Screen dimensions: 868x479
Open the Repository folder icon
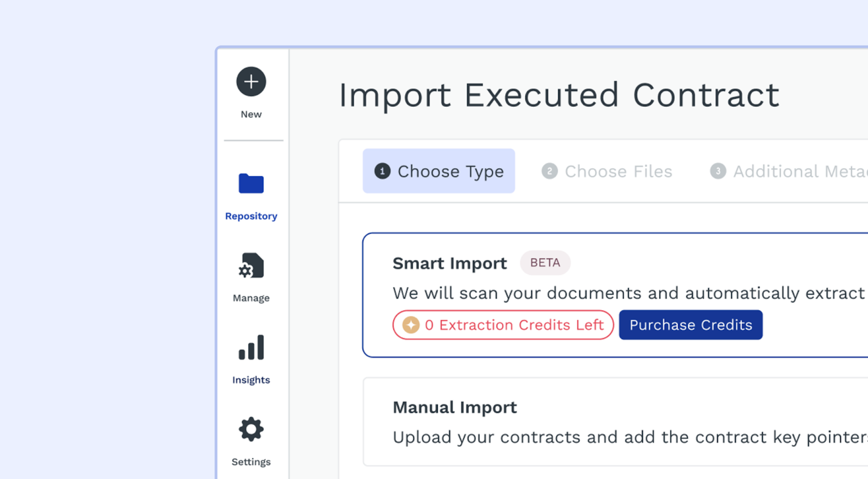[251, 184]
